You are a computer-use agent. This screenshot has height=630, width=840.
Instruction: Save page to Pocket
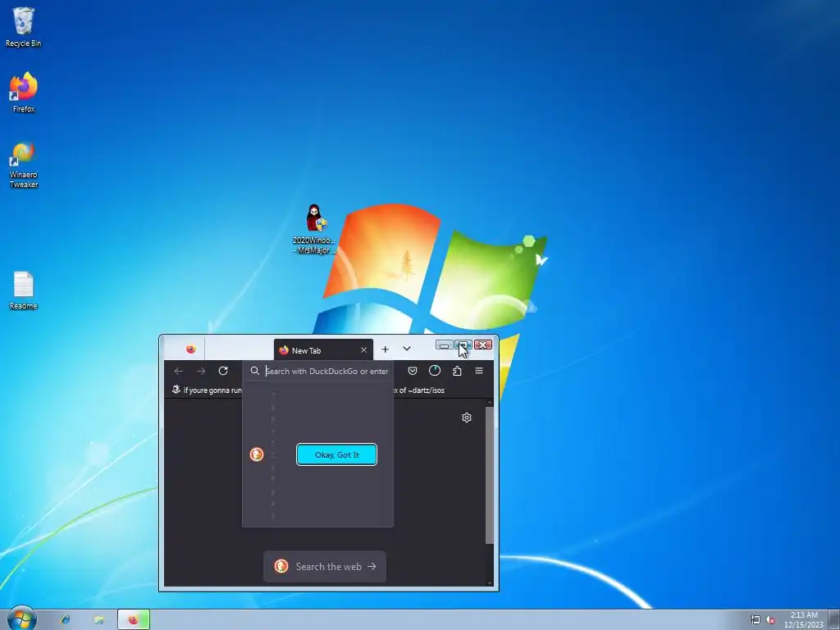[413, 371]
